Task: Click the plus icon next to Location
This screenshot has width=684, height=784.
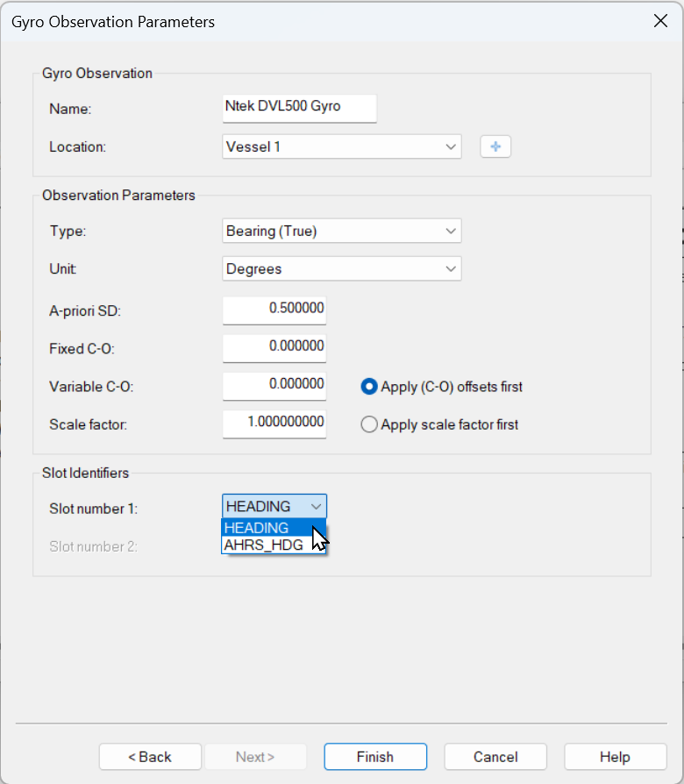Action: pyautogui.click(x=495, y=146)
